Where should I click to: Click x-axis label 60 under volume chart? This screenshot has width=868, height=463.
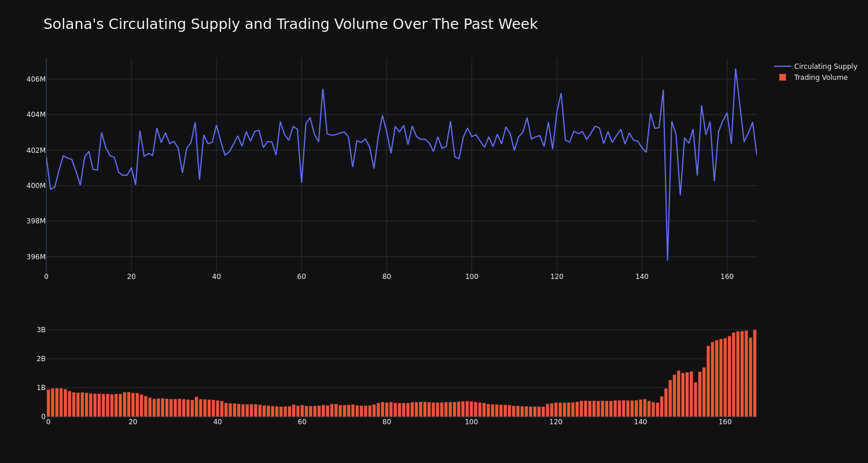[x=302, y=422]
